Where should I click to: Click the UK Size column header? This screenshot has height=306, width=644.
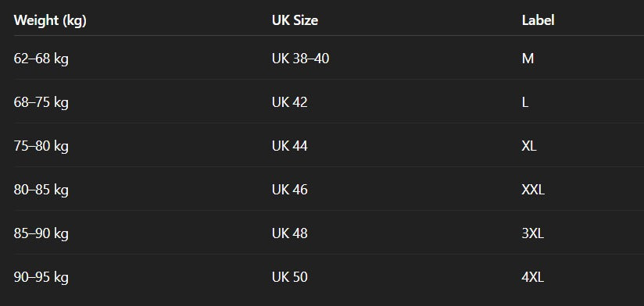click(x=295, y=20)
